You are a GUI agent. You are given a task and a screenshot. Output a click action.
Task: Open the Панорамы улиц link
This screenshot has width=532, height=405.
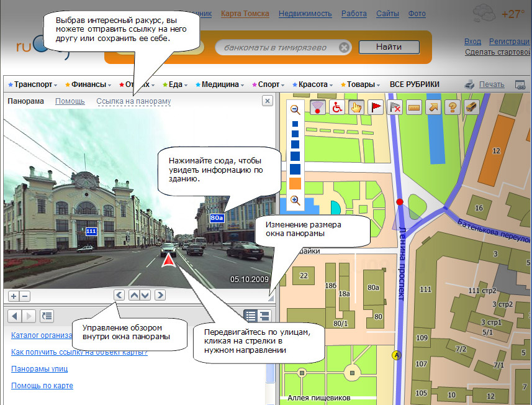click(x=39, y=369)
